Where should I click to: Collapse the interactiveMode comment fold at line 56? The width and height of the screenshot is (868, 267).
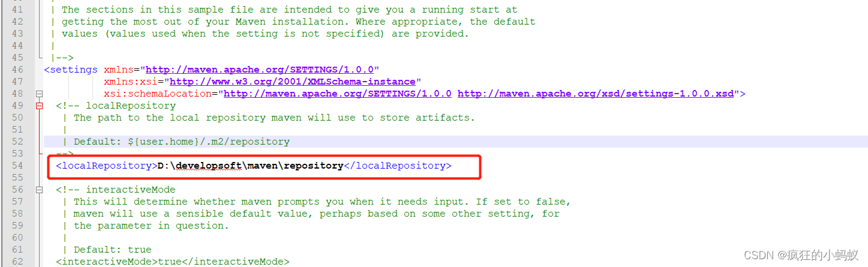[x=40, y=190]
